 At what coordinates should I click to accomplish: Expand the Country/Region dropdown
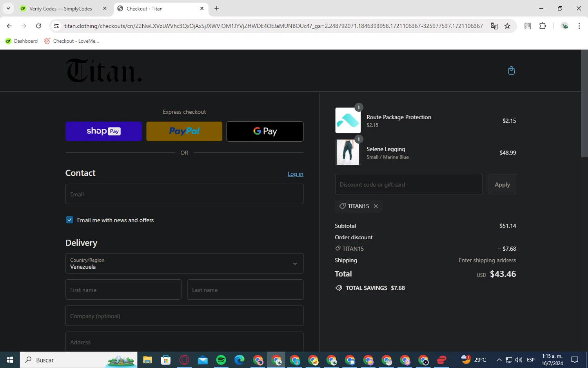pos(184,263)
